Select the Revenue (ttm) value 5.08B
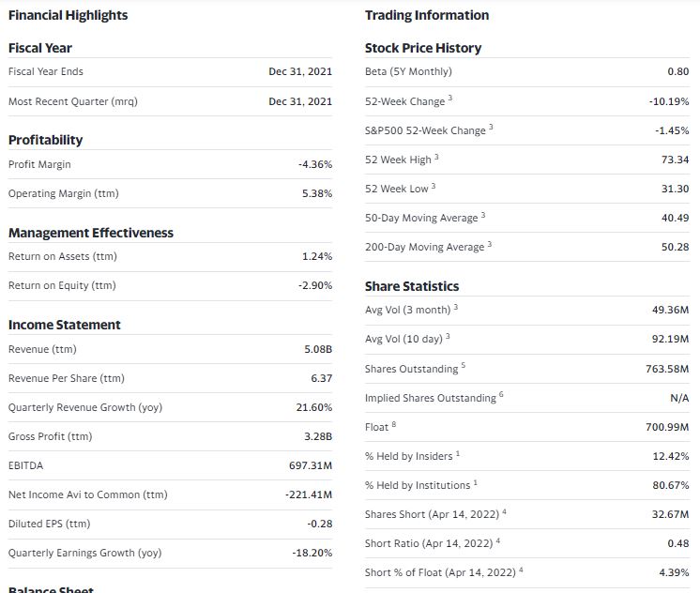Viewport: 700px width, 593px height. pyautogui.click(x=318, y=349)
